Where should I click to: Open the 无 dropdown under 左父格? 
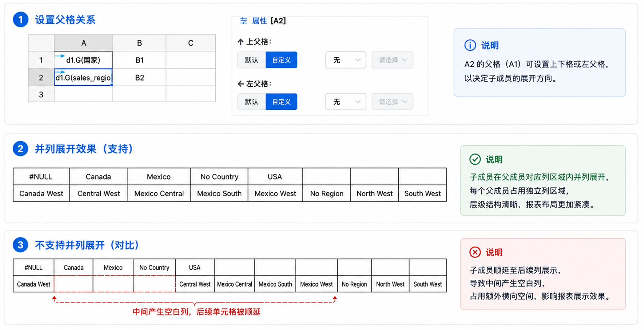[346, 102]
